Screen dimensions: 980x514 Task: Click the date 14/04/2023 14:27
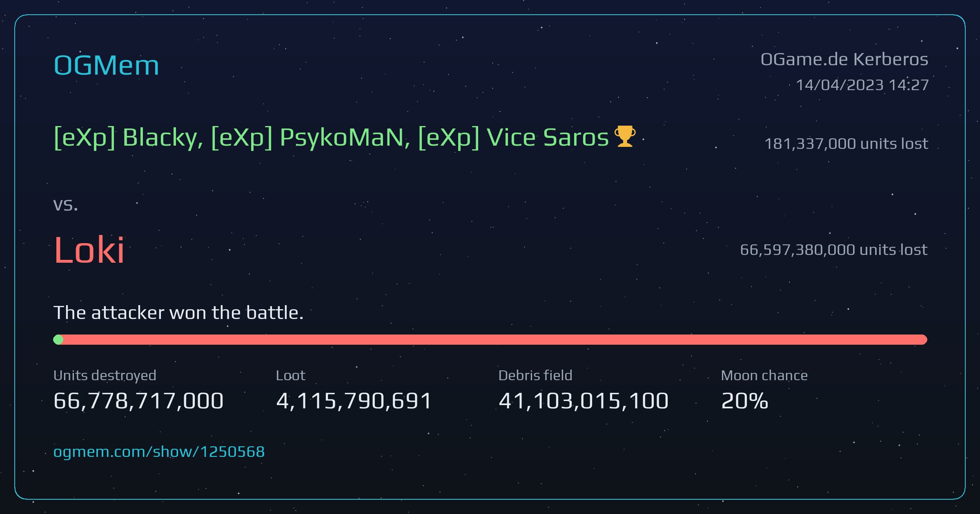pyautogui.click(x=862, y=85)
